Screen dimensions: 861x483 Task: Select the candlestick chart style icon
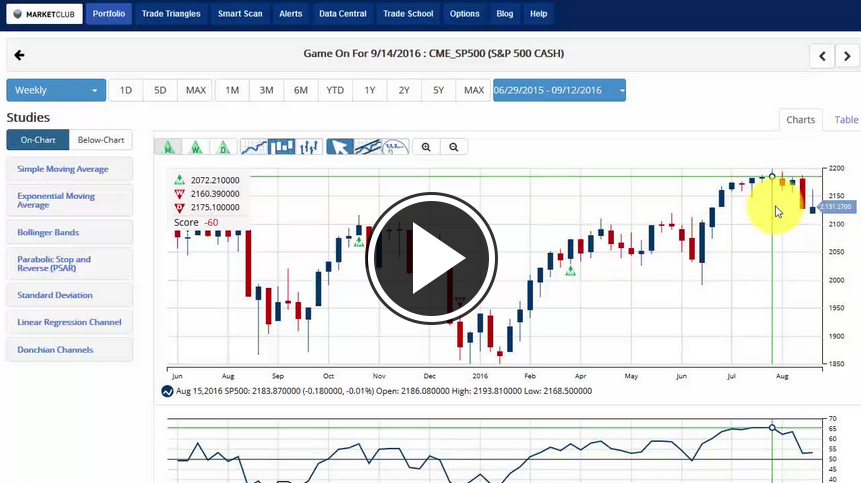click(282, 147)
